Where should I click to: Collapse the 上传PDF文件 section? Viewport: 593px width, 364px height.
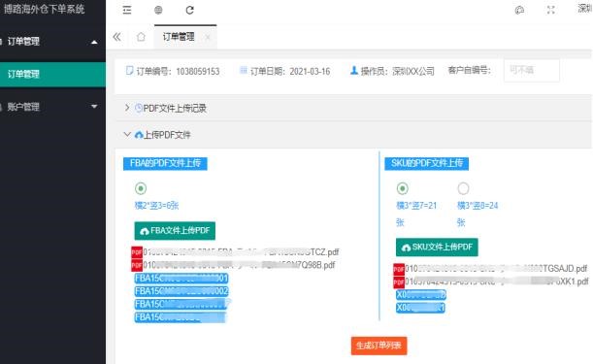tap(127, 134)
